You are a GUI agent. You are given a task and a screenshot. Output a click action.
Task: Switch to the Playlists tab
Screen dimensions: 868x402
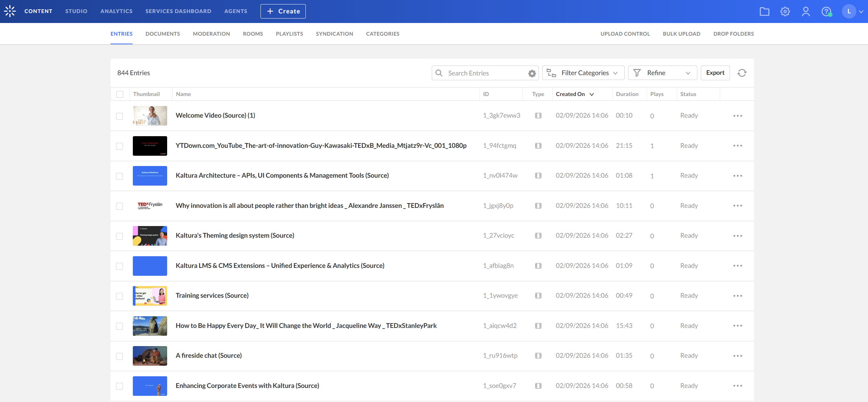click(x=289, y=34)
